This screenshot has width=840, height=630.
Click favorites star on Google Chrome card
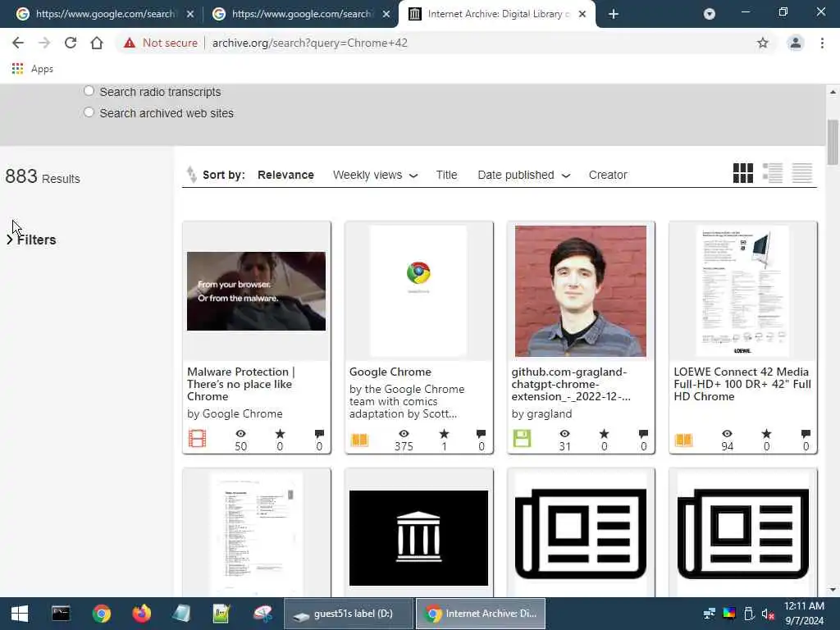(444, 433)
